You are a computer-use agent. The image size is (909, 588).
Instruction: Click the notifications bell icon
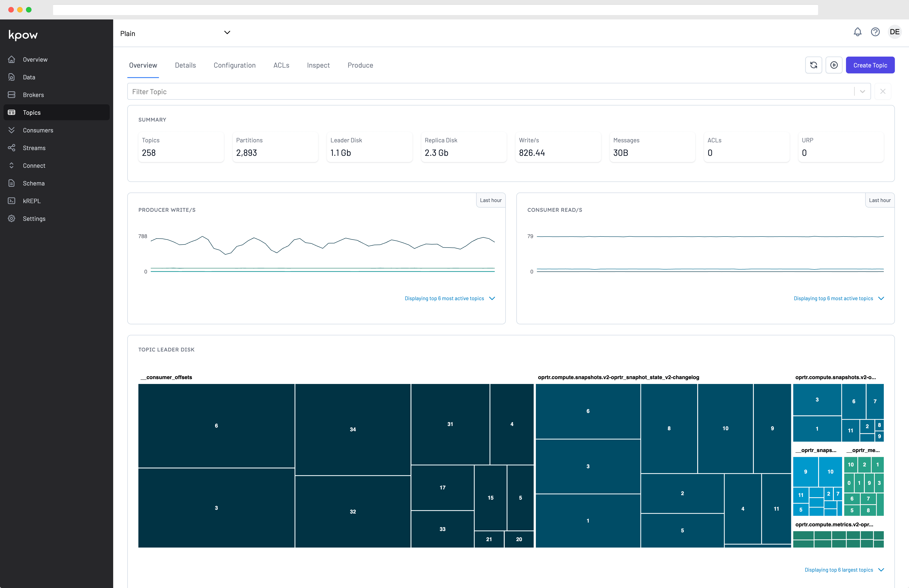point(857,32)
